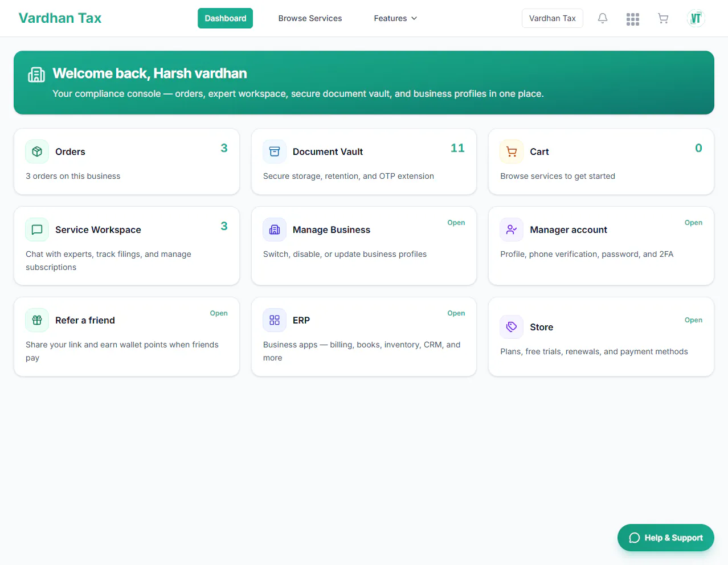Click "3 orders on this business" text
This screenshot has width=728, height=565.
[73, 176]
